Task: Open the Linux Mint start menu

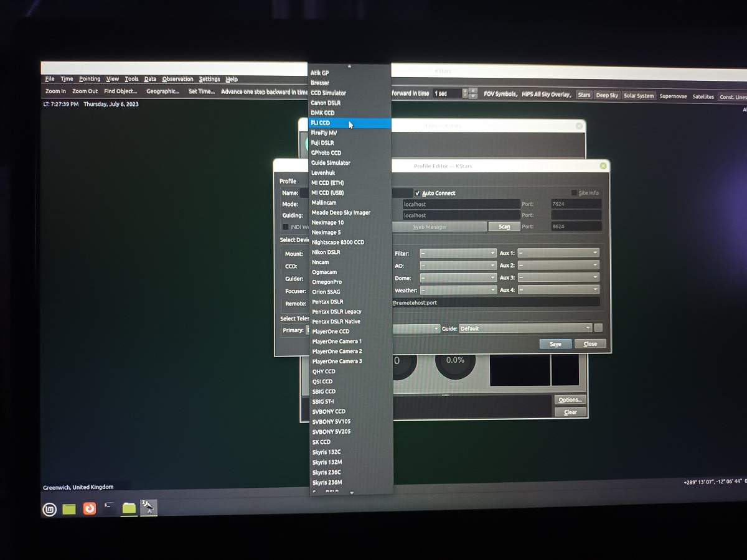Action: coord(49,510)
